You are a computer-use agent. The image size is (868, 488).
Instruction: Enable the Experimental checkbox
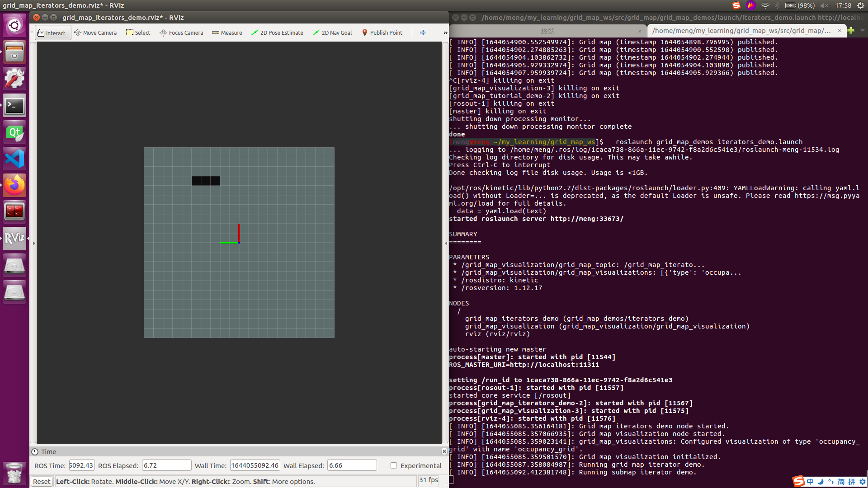tap(394, 465)
